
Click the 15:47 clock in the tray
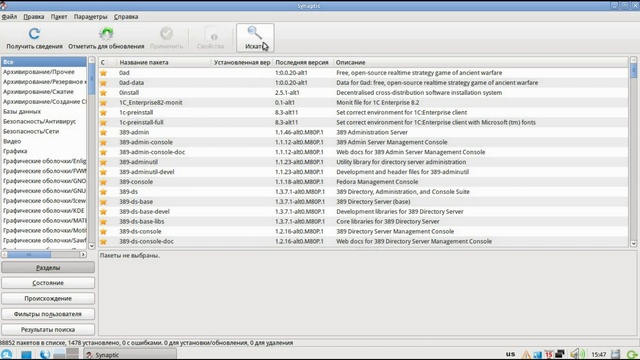[x=598, y=354]
